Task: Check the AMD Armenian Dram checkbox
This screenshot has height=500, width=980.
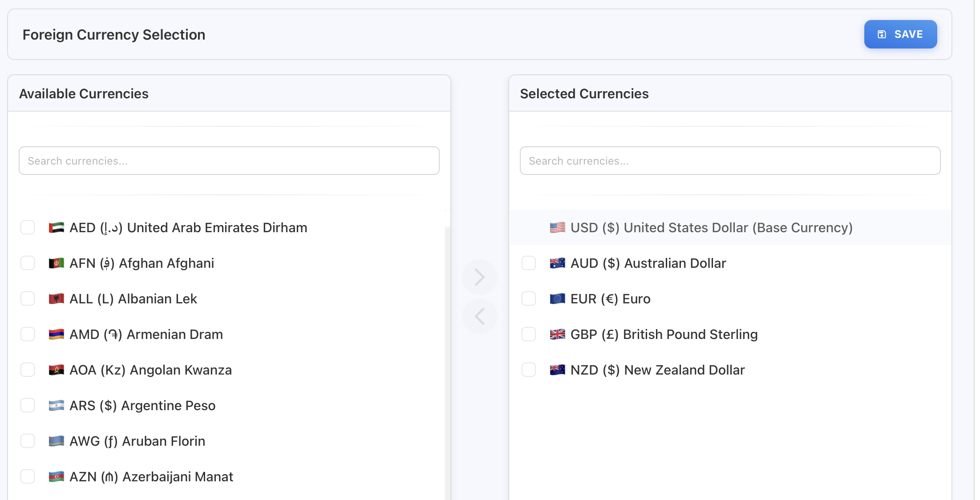Action: click(x=28, y=334)
